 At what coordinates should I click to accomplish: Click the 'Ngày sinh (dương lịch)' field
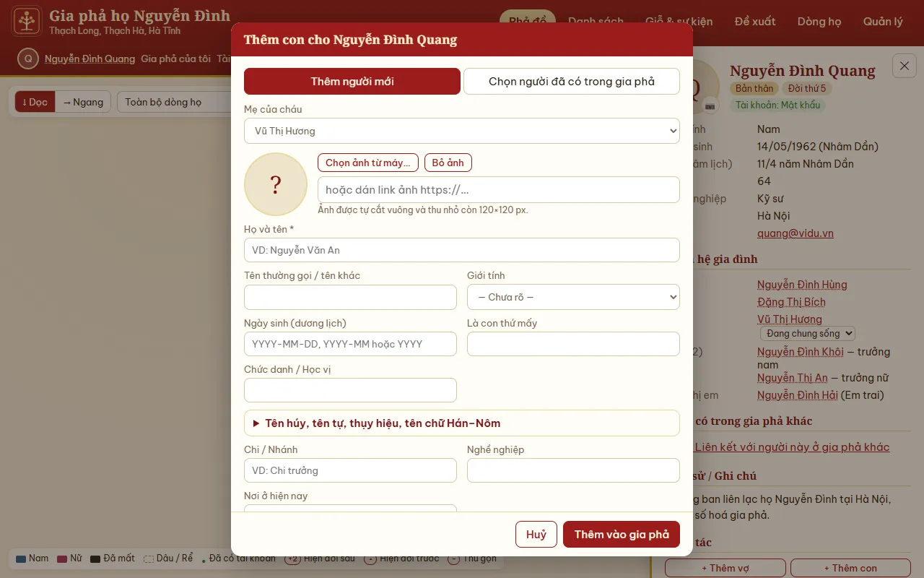click(x=350, y=344)
